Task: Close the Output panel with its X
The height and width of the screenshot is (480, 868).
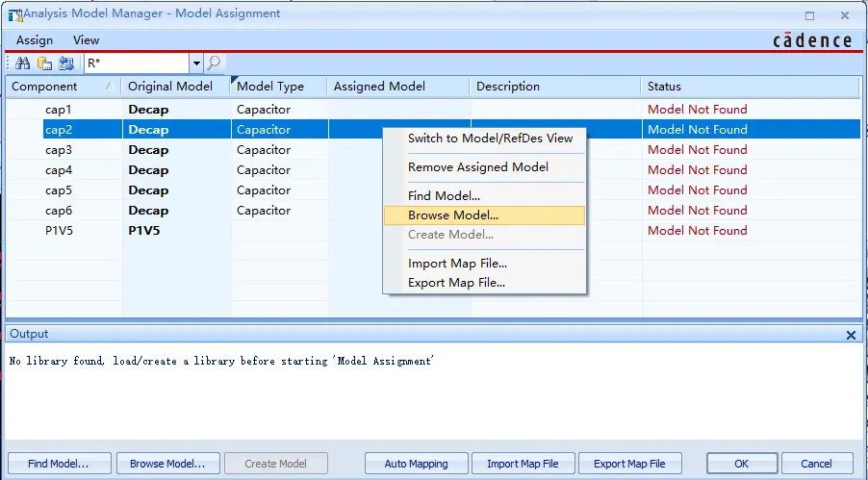Action: (x=851, y=335)
